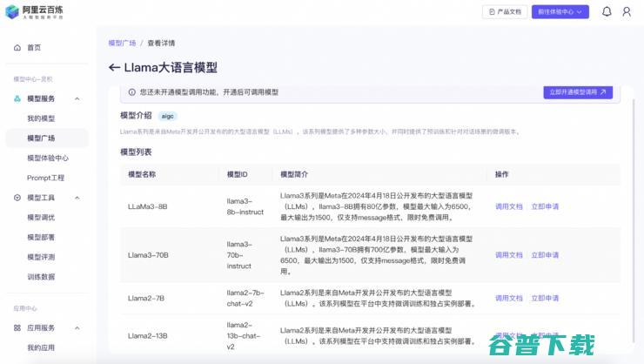Click the 模型服务 sidebar icon

point(17,98)
